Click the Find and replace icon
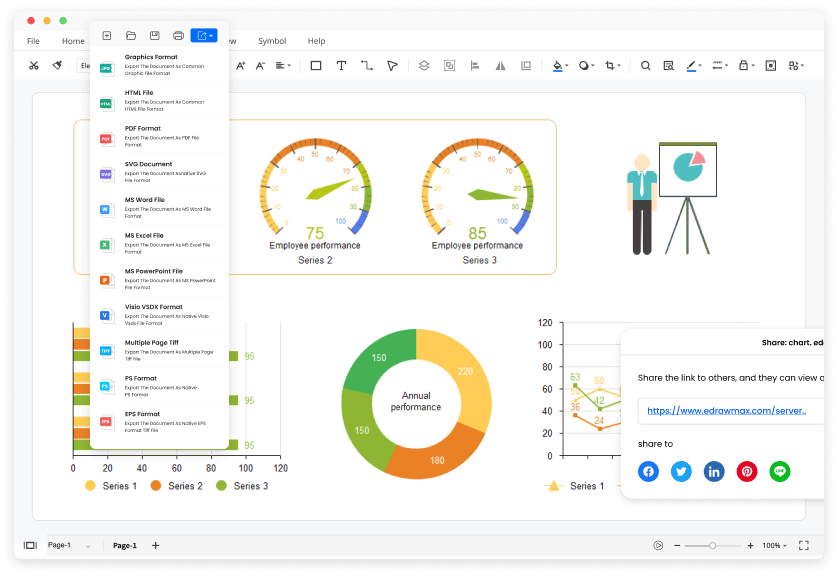Viewport: 838px width, 576px height. pos(668,65)
